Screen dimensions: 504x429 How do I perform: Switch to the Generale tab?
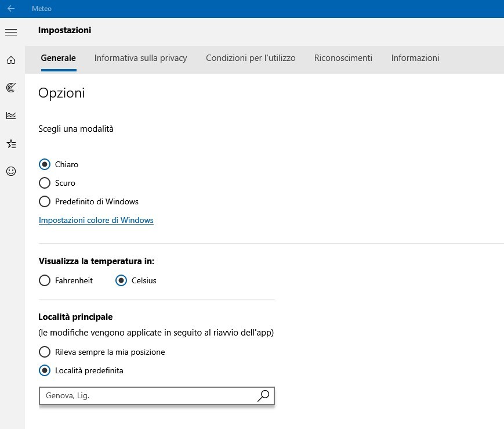(x=59, y=58)
